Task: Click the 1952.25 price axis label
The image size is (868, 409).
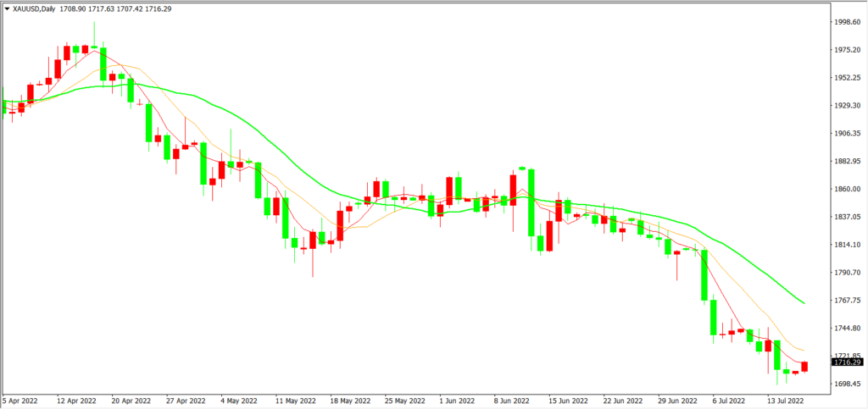Action: click(848, 78)
